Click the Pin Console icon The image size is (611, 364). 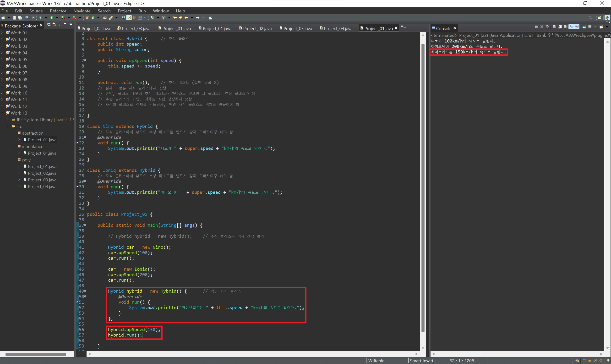[584, 27]
